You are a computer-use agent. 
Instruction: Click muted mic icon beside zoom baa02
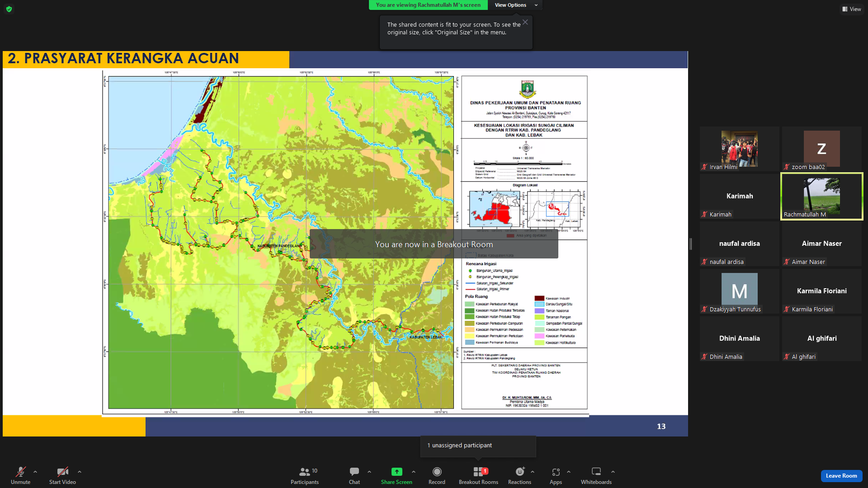[x=787, y=167]
